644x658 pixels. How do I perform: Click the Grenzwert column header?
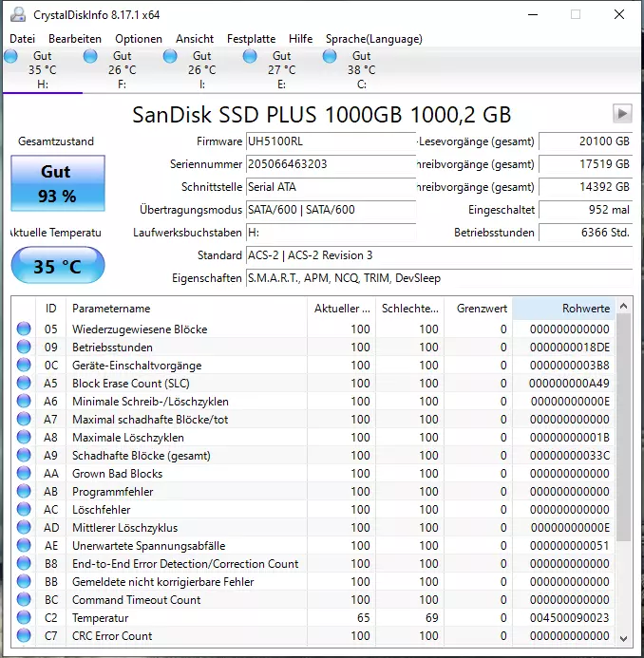pyautogui.click(x=478, y=309)
